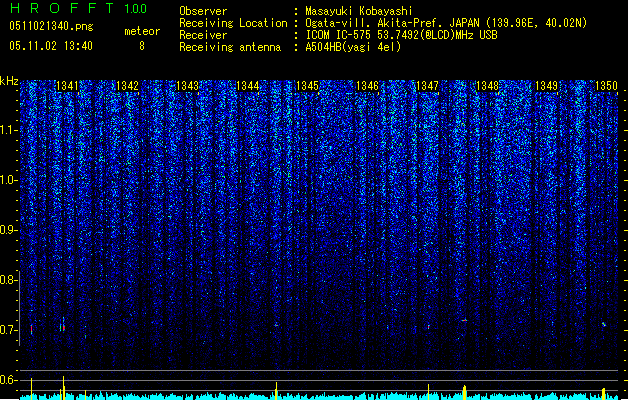Click the 1350 time marker

[606, 86]
